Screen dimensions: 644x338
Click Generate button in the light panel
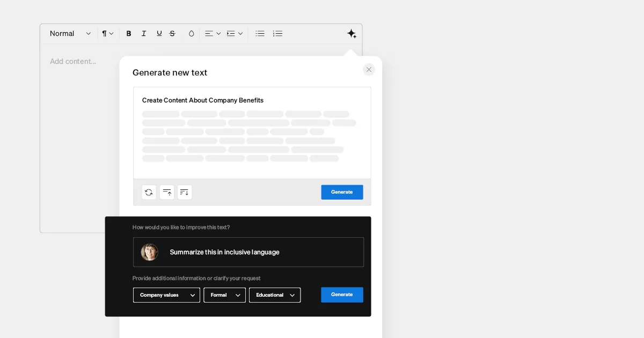[x=342, y=192]
